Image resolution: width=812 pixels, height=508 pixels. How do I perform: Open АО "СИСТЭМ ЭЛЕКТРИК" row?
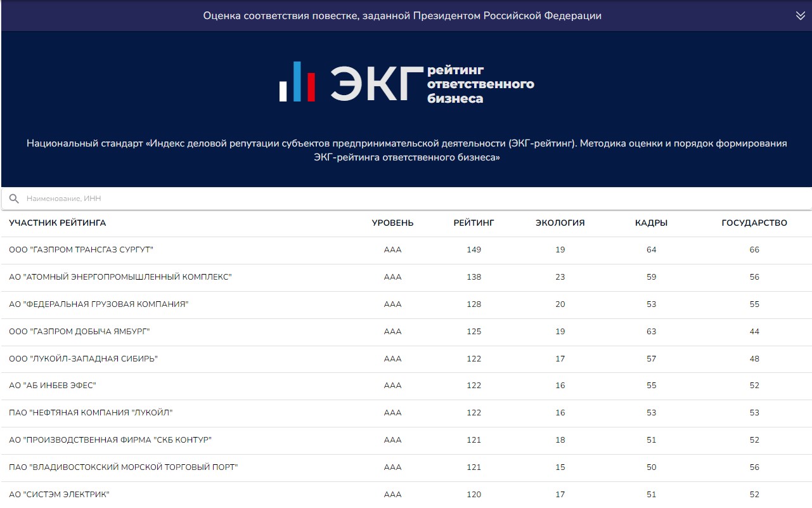pyautogui.click(x=406, y=495)
